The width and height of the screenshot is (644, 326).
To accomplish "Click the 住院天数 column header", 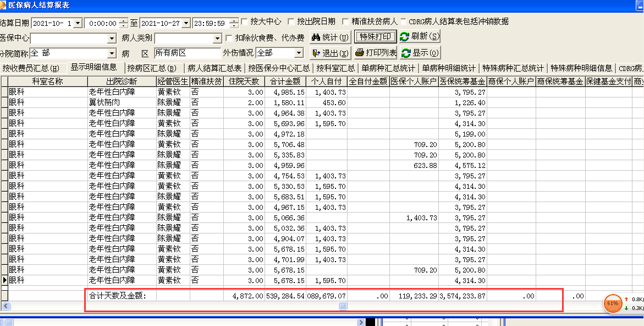I will point(244,81).
